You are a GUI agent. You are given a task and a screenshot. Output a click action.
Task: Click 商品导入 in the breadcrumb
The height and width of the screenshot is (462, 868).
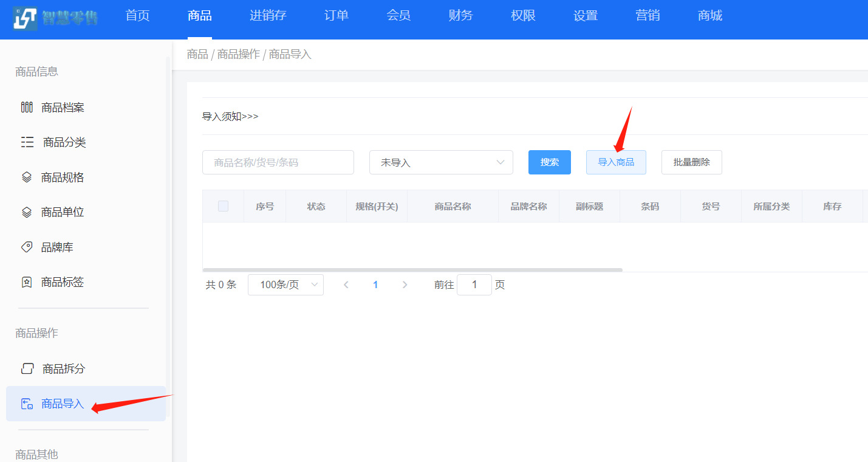click(290, 55)
